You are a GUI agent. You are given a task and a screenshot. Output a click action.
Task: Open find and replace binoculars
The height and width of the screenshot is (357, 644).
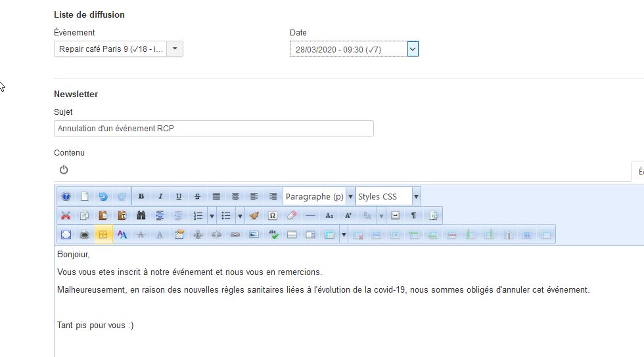[141, 215]
